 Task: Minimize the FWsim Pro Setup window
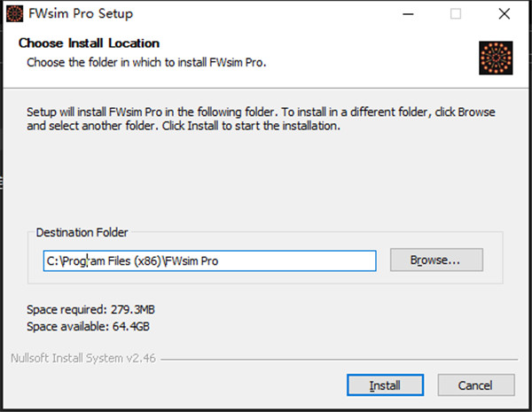click(410, 14)
